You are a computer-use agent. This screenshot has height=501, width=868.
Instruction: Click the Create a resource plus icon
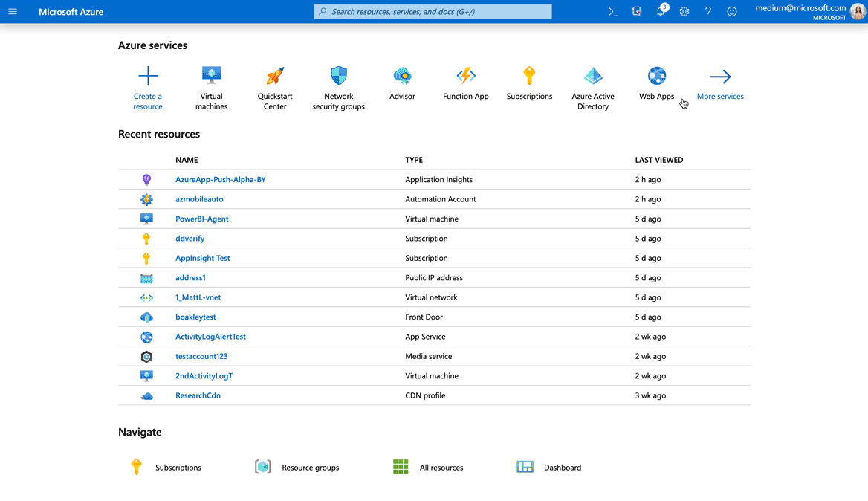click(148, 76)
